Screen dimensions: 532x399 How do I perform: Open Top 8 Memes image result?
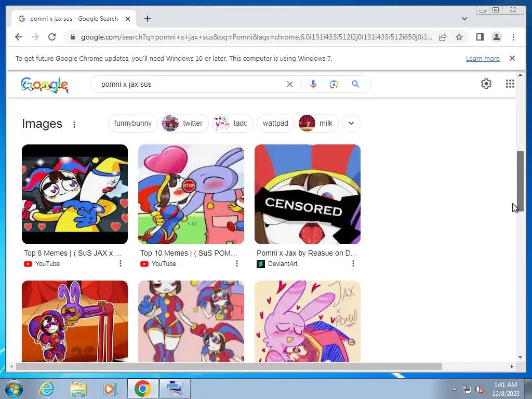(75, 194)
